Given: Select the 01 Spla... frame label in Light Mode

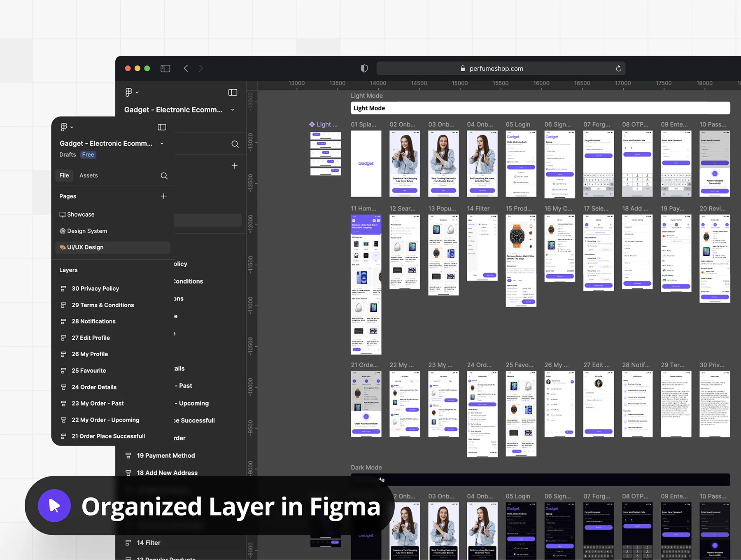Looking at the screenshot, I should pos(364,124).
